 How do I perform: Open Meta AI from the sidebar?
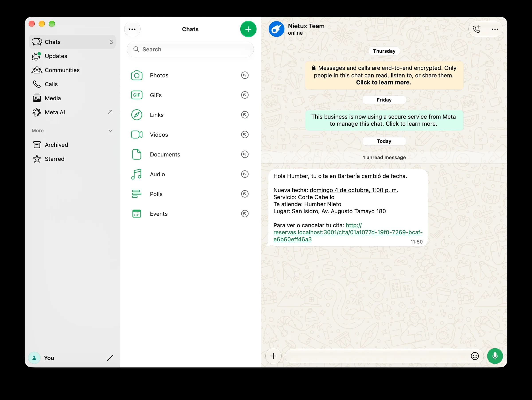pyautogui.click(x=72, y=112)
